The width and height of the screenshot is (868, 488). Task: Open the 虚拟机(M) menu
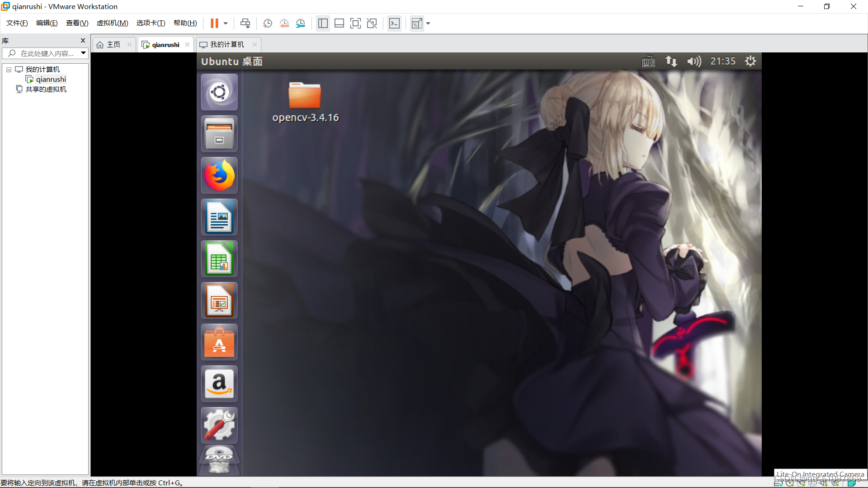point(112,23)
